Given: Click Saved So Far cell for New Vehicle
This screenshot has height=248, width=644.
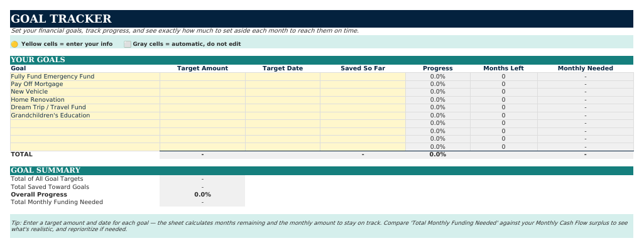Looking at the screenshot, I should [x=363, y=92].
